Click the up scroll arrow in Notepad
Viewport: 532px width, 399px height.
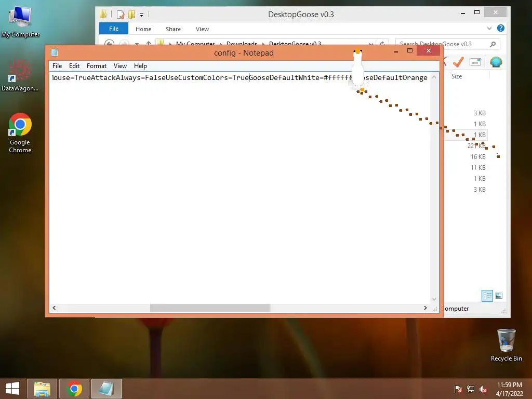tap(434, 77)
